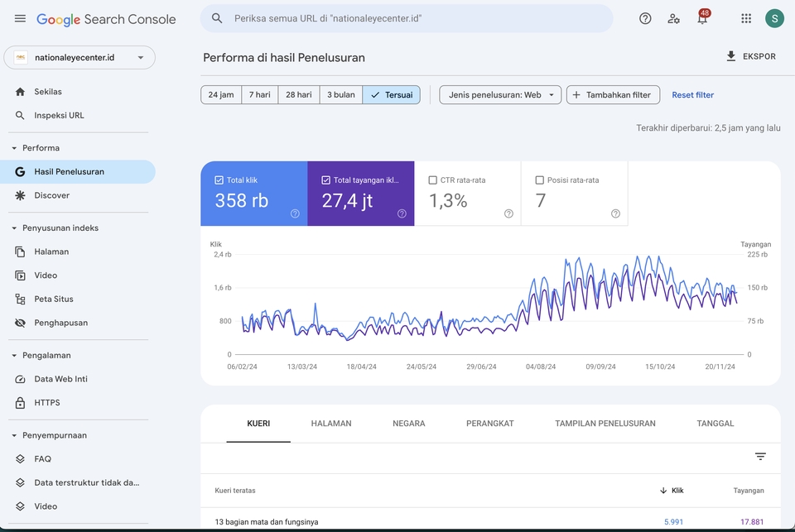Open the notifications bell
Screen dimensions: 795x532
click(x=702, y=19)
